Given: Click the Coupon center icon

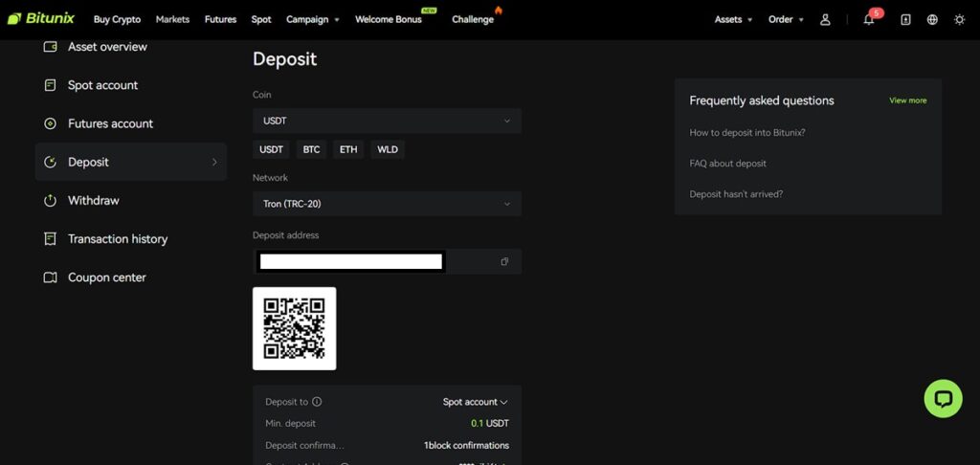Looking at the screenshot, I should 50,277.
